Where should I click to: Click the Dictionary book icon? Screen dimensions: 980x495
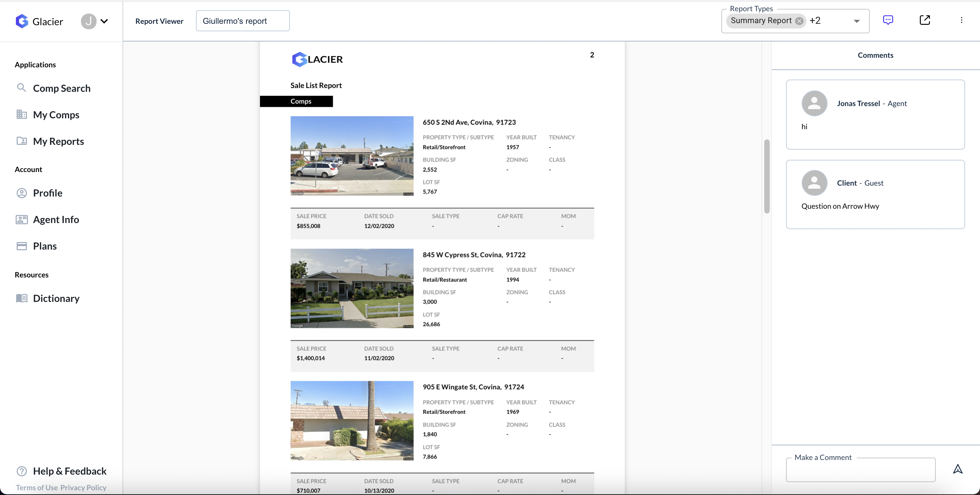22,298
